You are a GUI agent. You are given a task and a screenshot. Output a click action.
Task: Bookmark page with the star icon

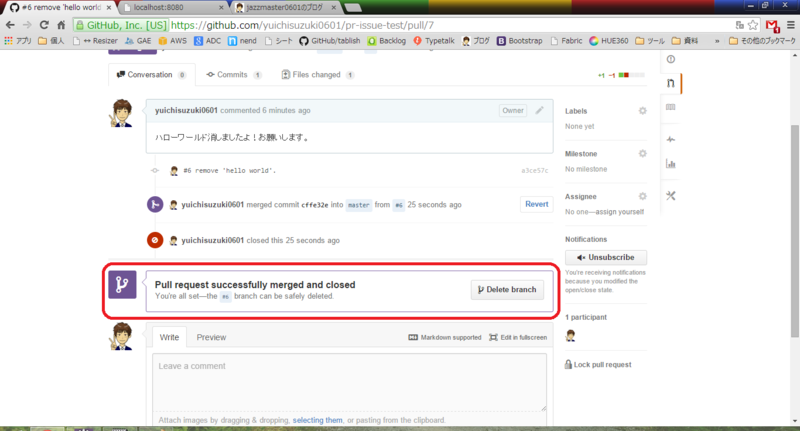point(753,25)
